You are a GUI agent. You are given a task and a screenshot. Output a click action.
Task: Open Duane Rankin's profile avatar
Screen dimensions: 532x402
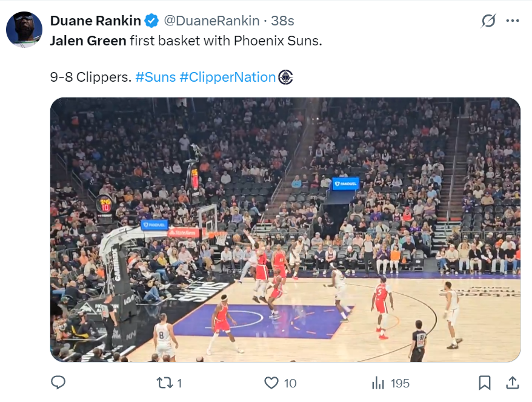24,29
